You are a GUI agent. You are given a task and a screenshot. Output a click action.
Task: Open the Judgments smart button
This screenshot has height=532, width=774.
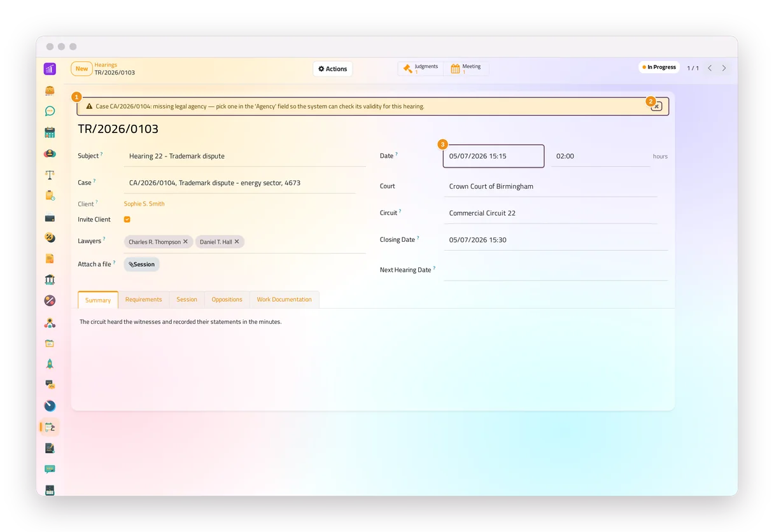421,69
